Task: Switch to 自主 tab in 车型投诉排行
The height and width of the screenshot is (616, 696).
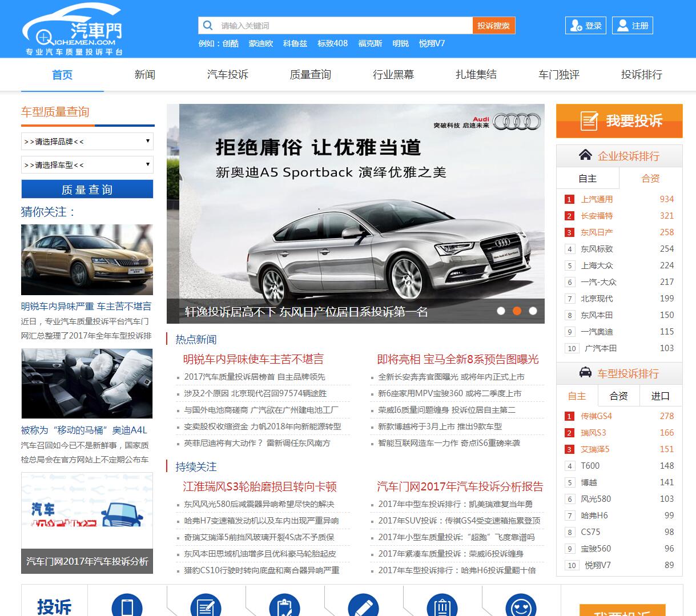Action: [x=577, y=396]
